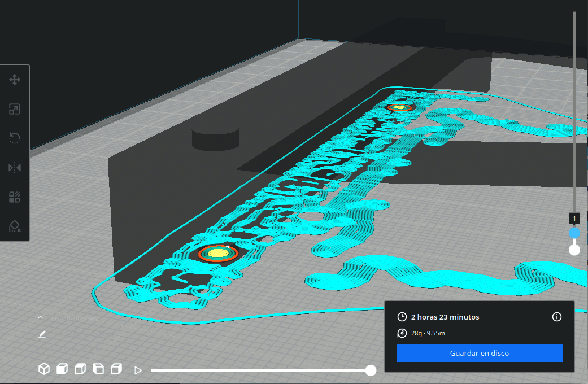The width and height of the screenshot is (588, 384).
Task: Play the layer path simulation
Action: point(138,370)
